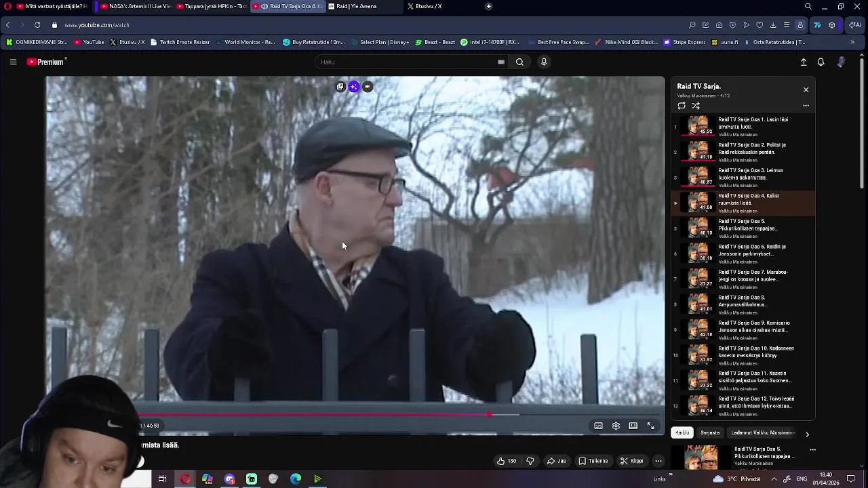868x488 pixels.
Task: Click the YouTube Premium logo
Action: click(x=45, y=62)
